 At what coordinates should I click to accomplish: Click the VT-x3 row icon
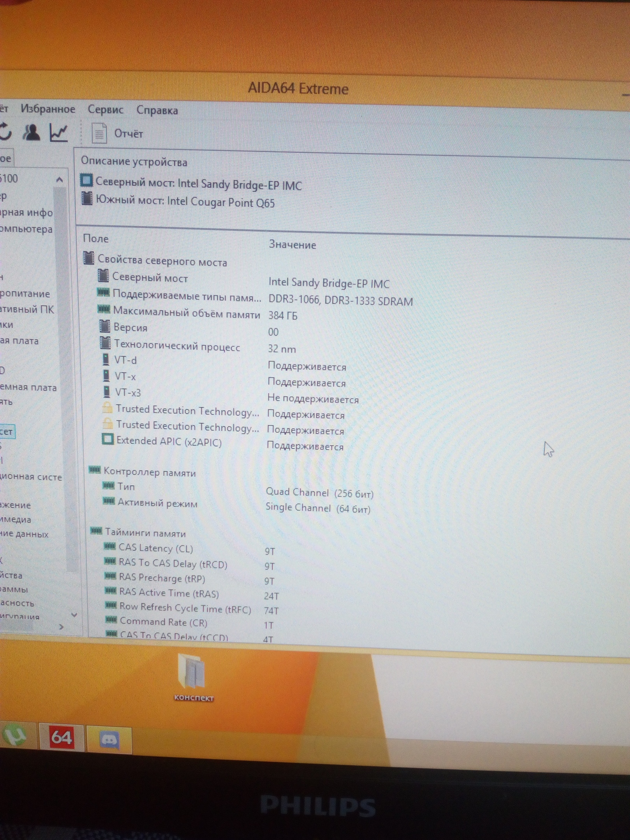(107, 392)
